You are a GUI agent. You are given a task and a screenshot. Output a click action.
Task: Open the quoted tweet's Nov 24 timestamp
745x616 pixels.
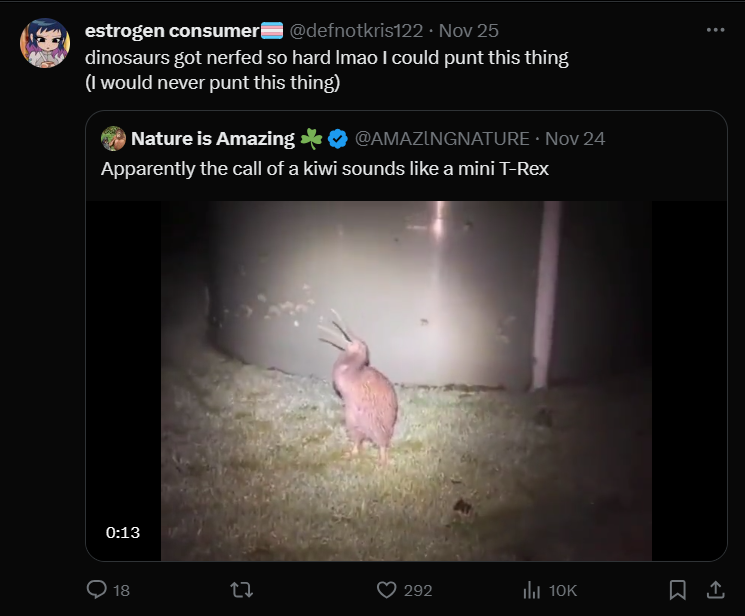click(x=575, y=139)
